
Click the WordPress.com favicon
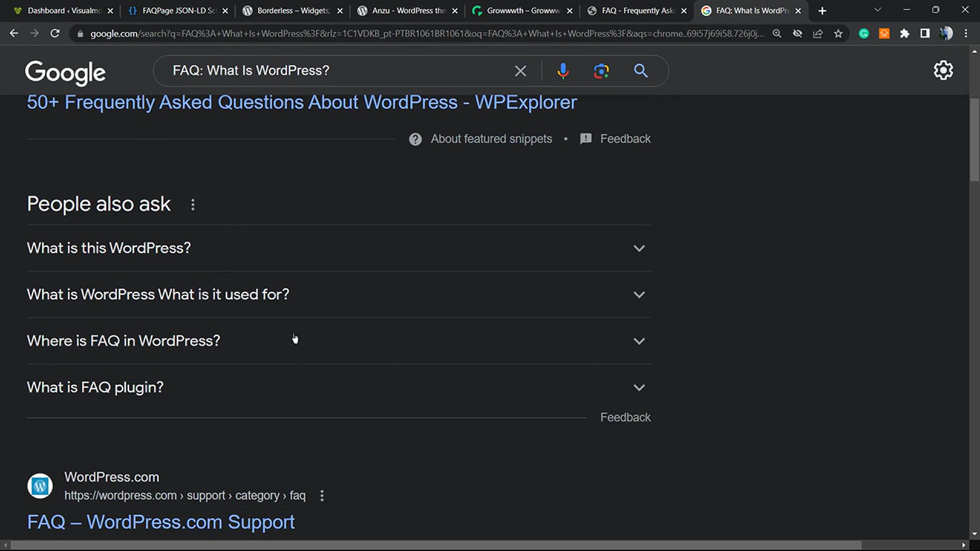click(40, 486)
